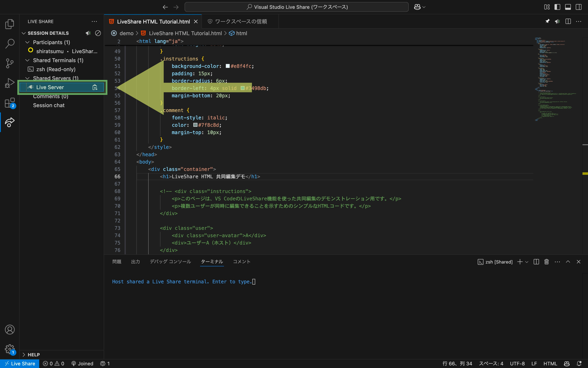Go forward with the right arrow

176,7
